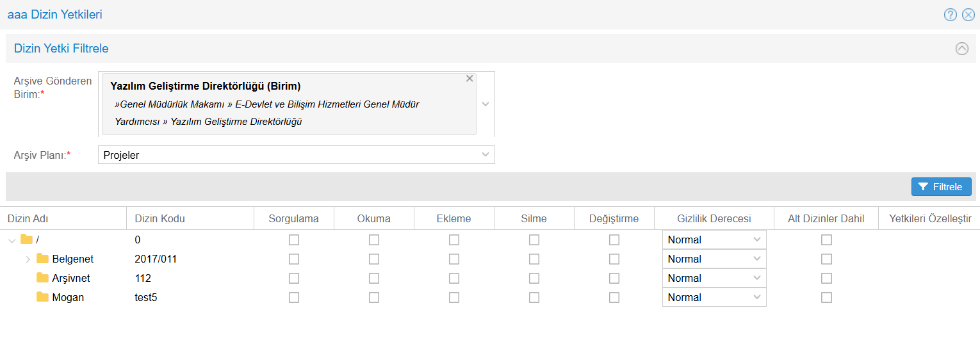Open Gizlilik Derecesi dropdown for Mogan
980x342 pixels.
[714, 298]
